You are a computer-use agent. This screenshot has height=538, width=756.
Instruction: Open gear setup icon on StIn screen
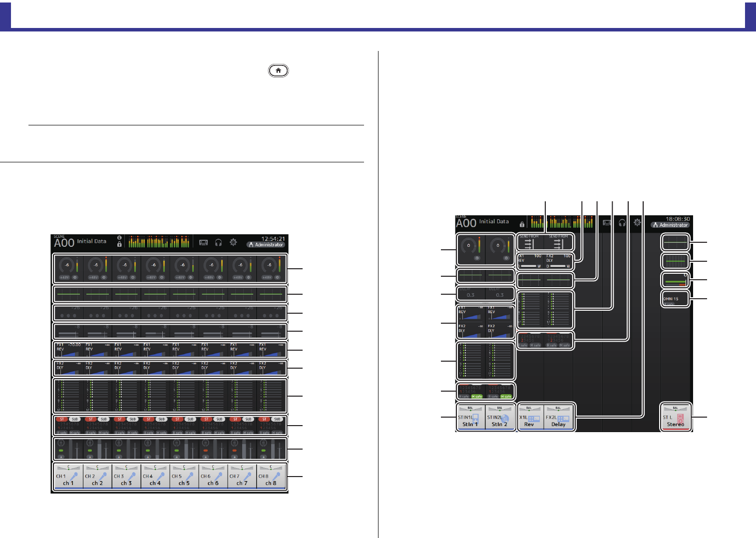637,223
